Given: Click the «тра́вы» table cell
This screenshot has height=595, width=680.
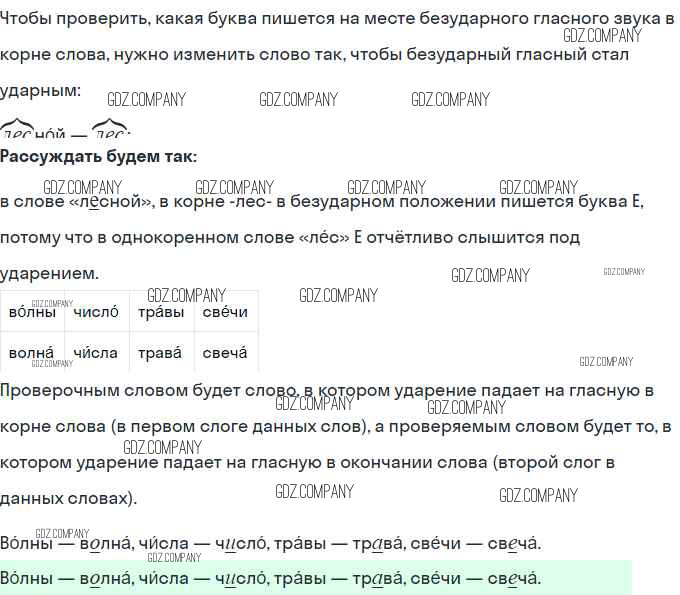Looking at the screenshot, I should tap(161, 313).
